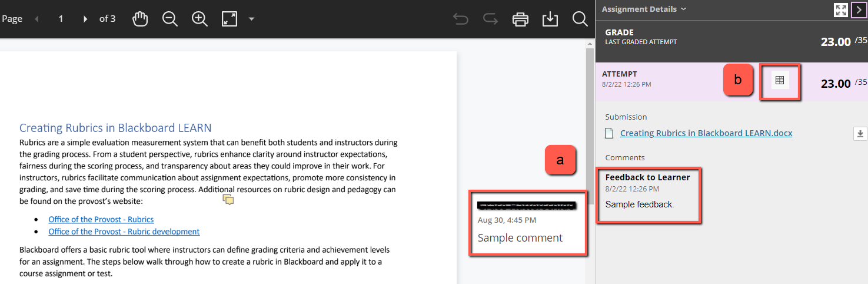The width and height of the screenshot is (868, 284).
Task: Click the document heading 'Creating Rubrics in Blackboard LEARN'
Action: pyautogui.click(x=115, y=128)
